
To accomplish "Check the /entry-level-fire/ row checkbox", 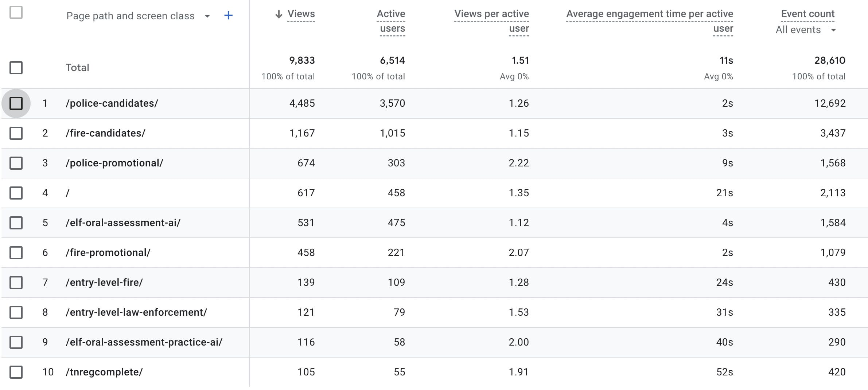I will [16, 283].
